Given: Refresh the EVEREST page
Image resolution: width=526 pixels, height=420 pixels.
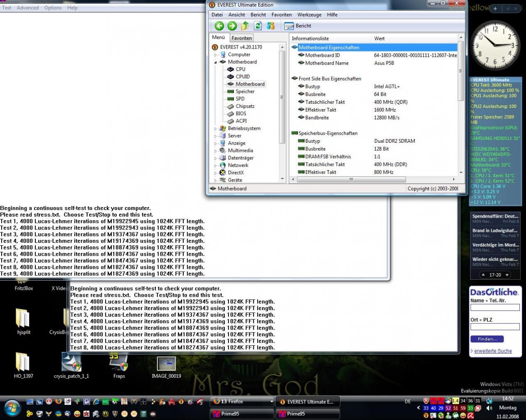Looking at the screenshot, I should click(x=258, y=26).
